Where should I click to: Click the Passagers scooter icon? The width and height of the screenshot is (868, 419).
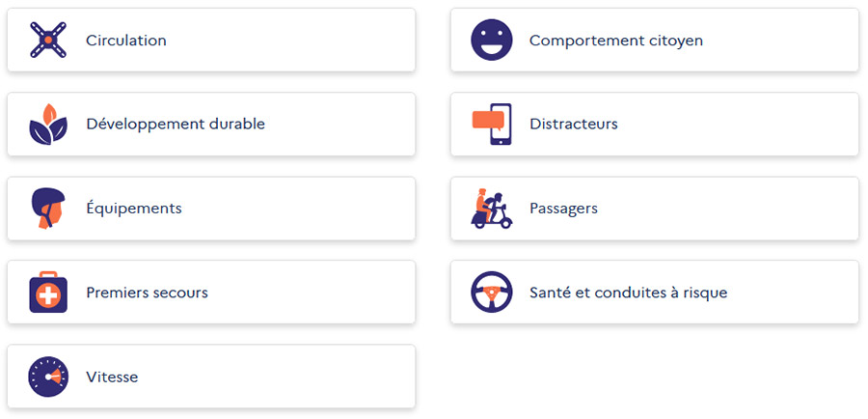coord(492,209)
